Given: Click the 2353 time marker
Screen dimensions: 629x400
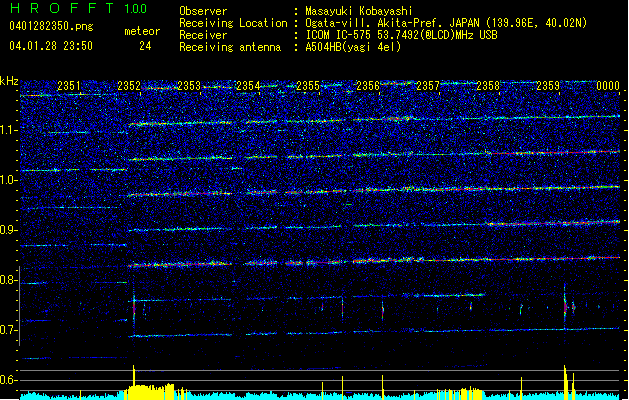Looking at the screenshot, I should (x=189, y=86).
